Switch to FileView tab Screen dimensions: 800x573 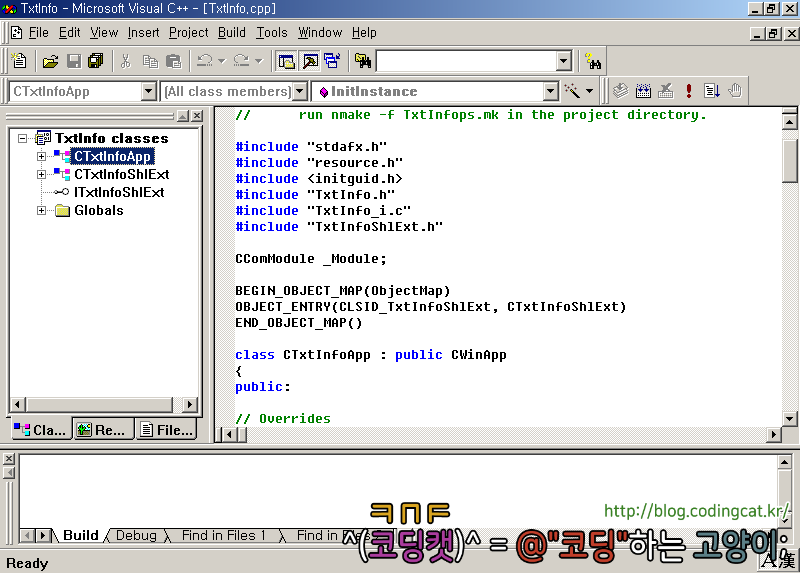coord(168,430)
